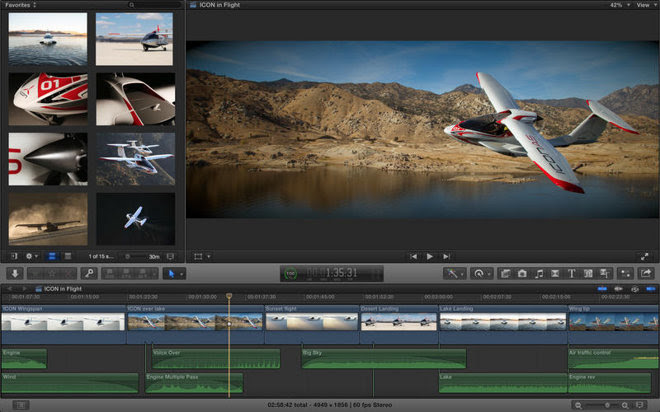The width and height of the screenshot is (660, 412).
Task: Open the Inspector panel button
Action: click(x=625, y=274)
